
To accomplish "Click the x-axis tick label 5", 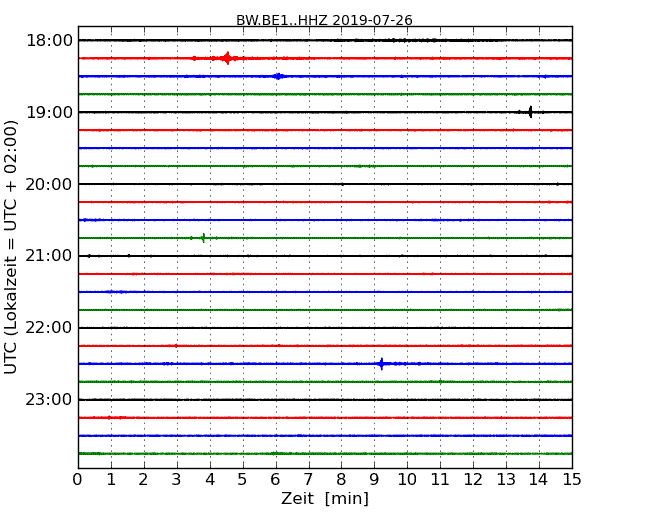I will pos(242,480).
